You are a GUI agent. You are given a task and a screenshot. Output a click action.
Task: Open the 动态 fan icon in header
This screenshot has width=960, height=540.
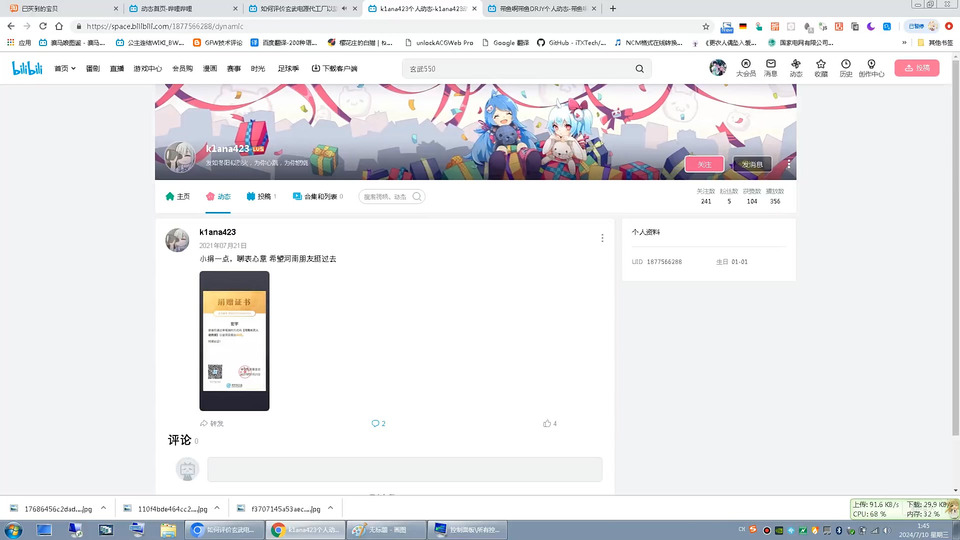click(x=796, y=67)
